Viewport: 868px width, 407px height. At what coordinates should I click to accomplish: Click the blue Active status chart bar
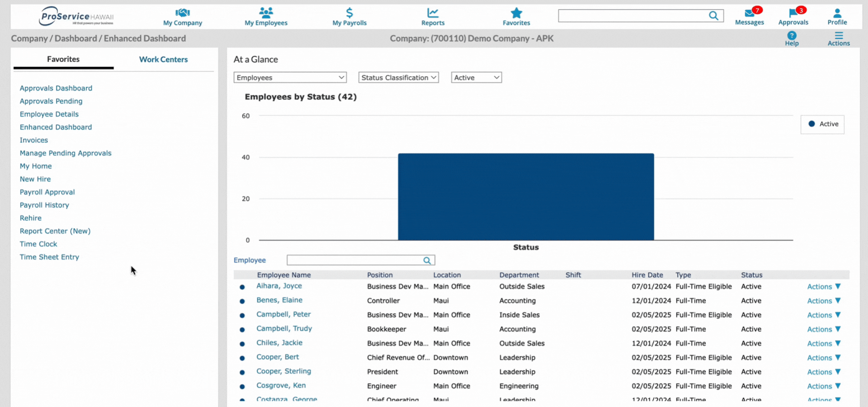tap(526, 197)
